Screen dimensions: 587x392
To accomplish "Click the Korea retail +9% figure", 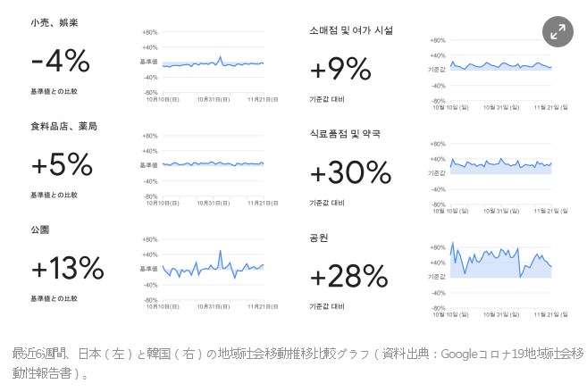I will 340,69.
